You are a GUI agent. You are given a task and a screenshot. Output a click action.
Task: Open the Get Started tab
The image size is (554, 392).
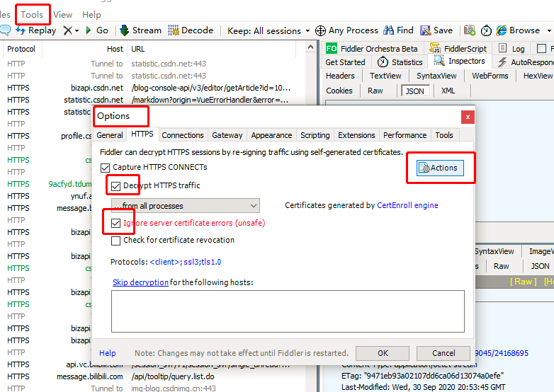click(345, 62)
